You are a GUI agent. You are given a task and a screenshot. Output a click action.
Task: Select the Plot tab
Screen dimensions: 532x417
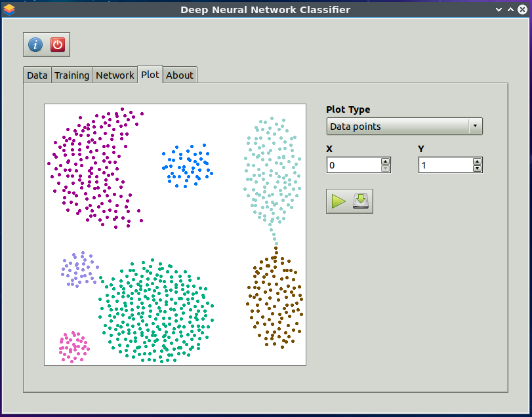(150, 75)
